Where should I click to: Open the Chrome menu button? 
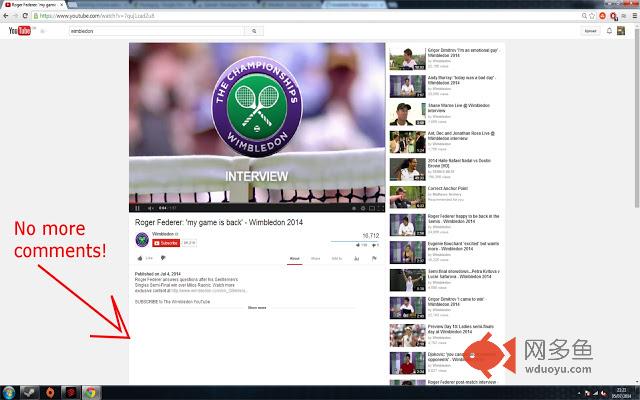(635, 16)
